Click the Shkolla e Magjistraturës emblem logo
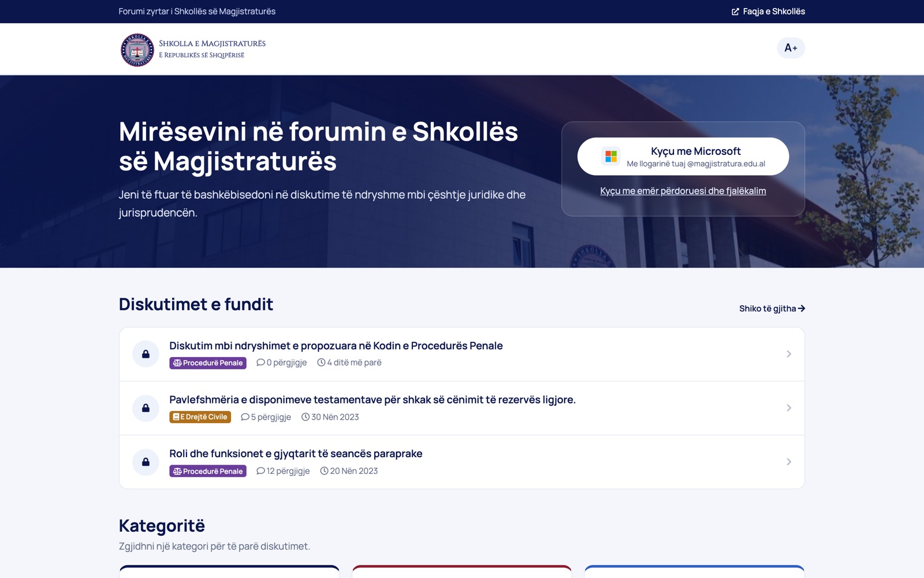This screenshot has height=578, width=924. pos(137,50)
